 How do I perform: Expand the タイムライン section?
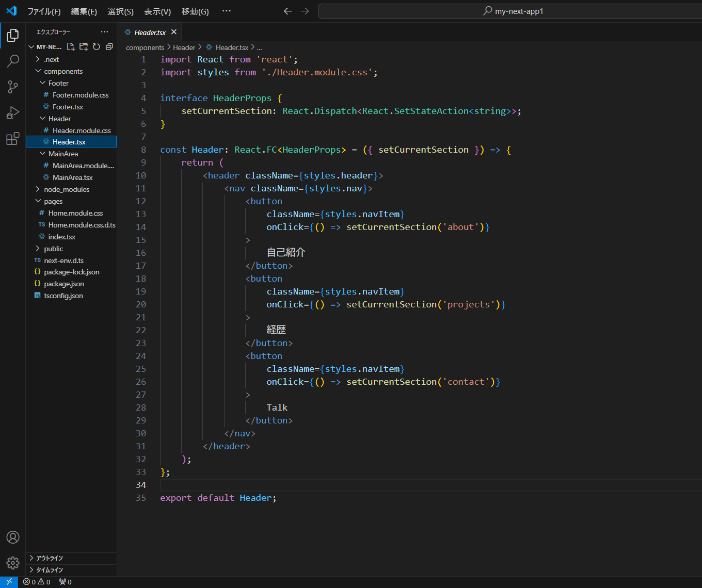tap(50, 570)
